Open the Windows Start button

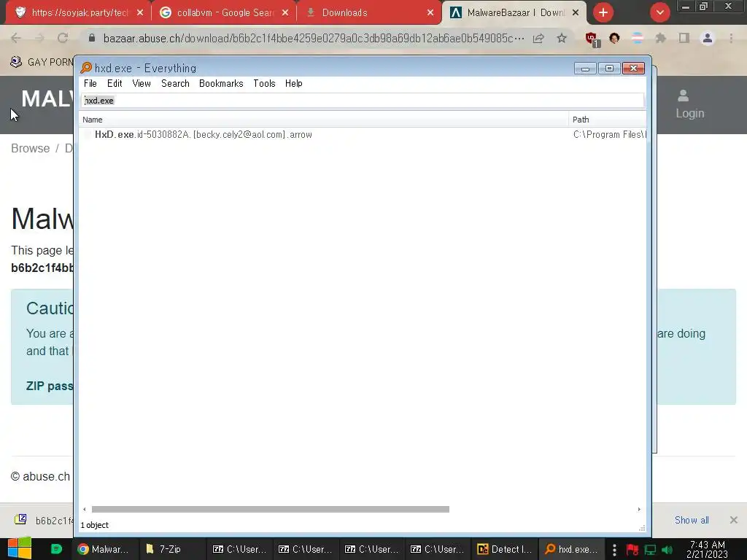pyautogui.click(x=20, y=548)
